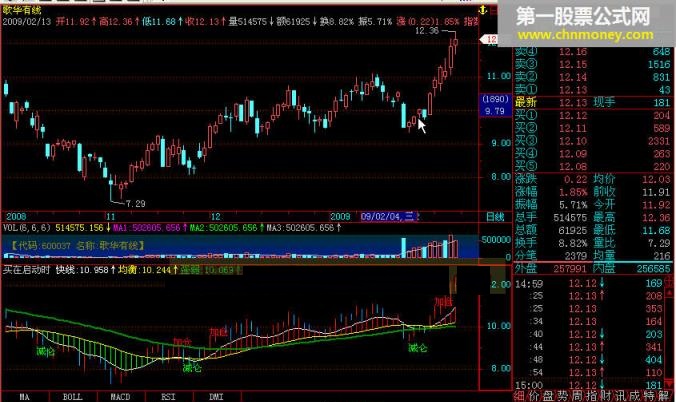Viewport: 676px width, 402px height.
Task: Switch to the MA indicator tab
Action: [25, 397]
